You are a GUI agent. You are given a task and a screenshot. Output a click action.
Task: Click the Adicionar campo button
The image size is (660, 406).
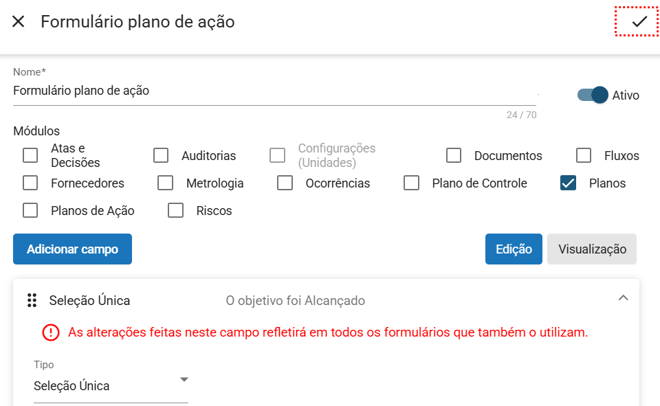(x=72, y=249)
